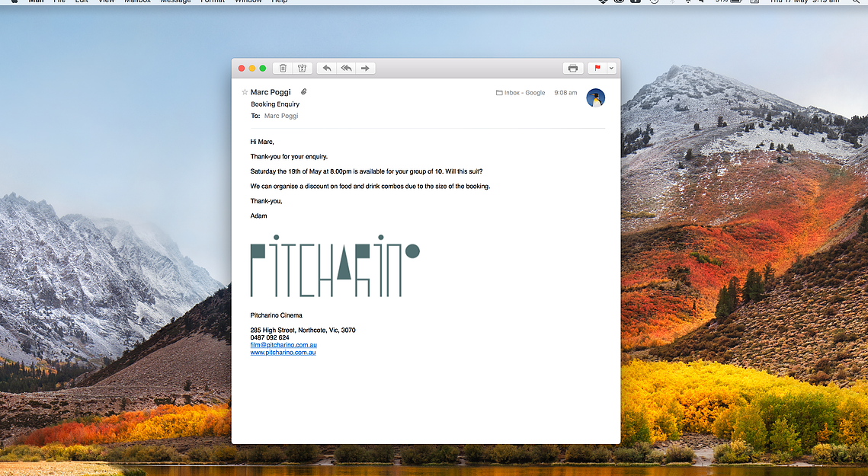The width and height of the screenshot is (868, 476).
Task: Open the flag colour dropdown arrow
Action: point(611,68)
